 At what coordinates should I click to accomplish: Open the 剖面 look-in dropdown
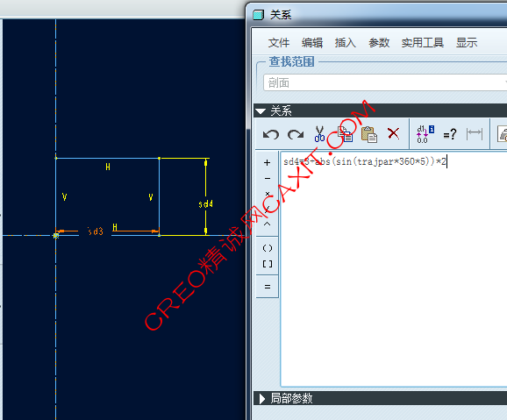(385, 82)
